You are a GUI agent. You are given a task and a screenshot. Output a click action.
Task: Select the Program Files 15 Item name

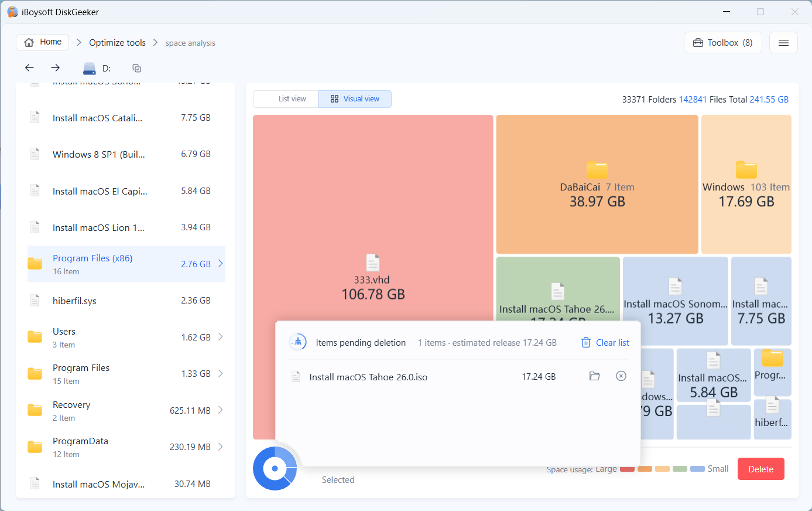[x=81, y=368]
